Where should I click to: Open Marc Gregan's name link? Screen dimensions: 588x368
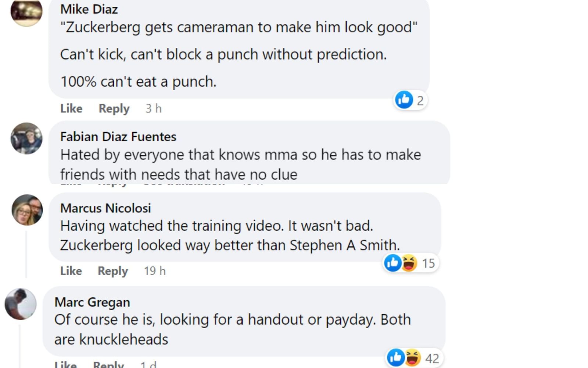pyautogui.click(x=92, y=302)
